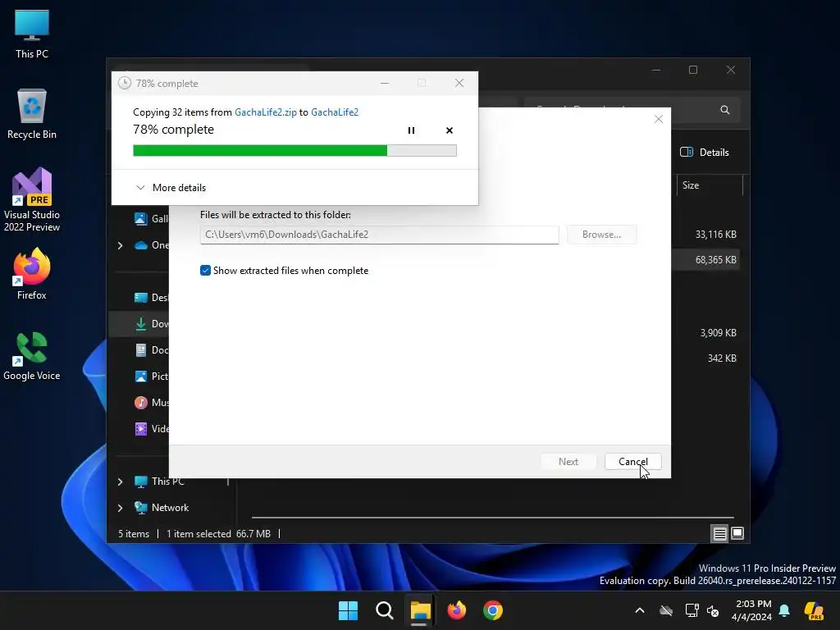The height and width of the screenshot is (630, 840).
Task: Expand More details in copy dialog
Action: point(171,188)
